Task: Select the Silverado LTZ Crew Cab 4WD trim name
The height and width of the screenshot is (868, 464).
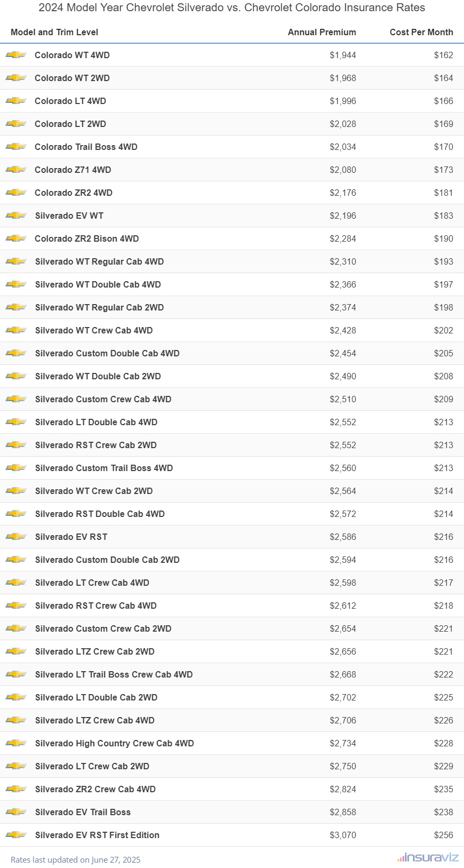Action: (95, 720)
